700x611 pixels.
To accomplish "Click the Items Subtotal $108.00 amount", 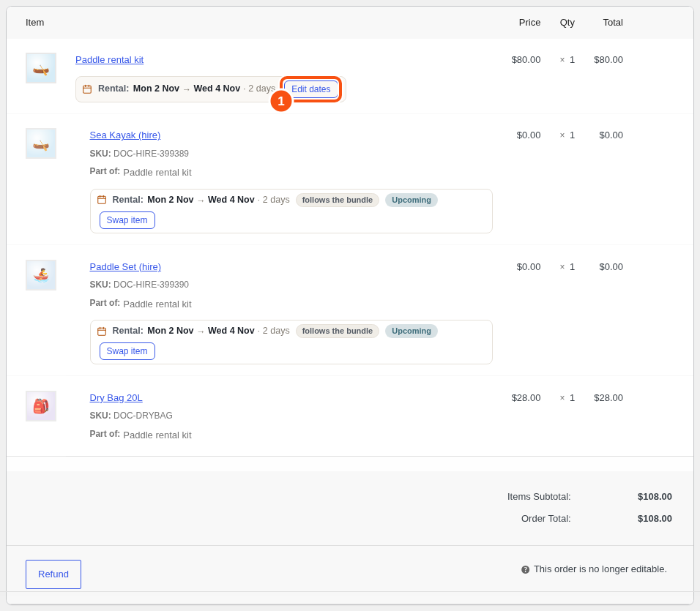I will [655, 497].
